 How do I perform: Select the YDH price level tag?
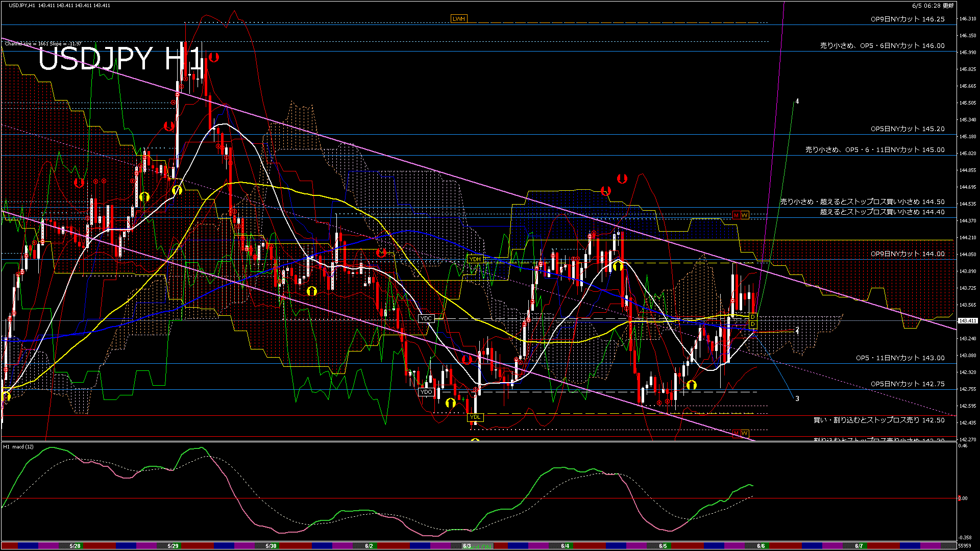pos(475,259)
